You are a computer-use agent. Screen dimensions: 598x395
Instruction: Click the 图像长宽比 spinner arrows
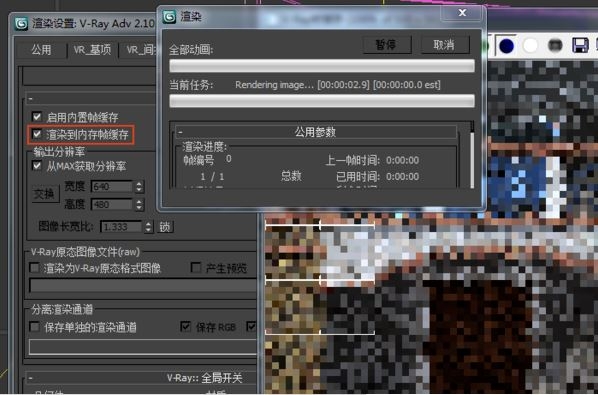[148, 227]
